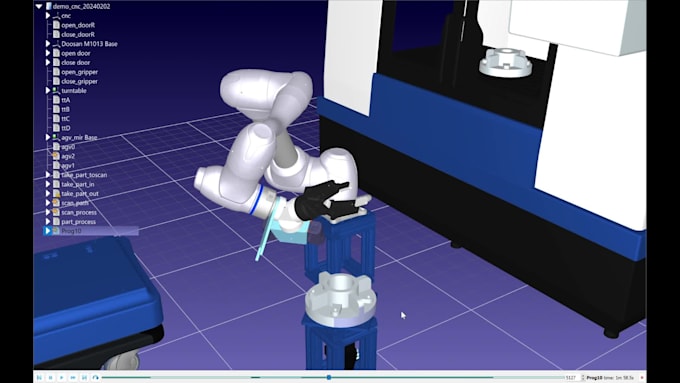Click the icon beside Prog10
Viewport: 680px width, 383px height.
[56, 231]
